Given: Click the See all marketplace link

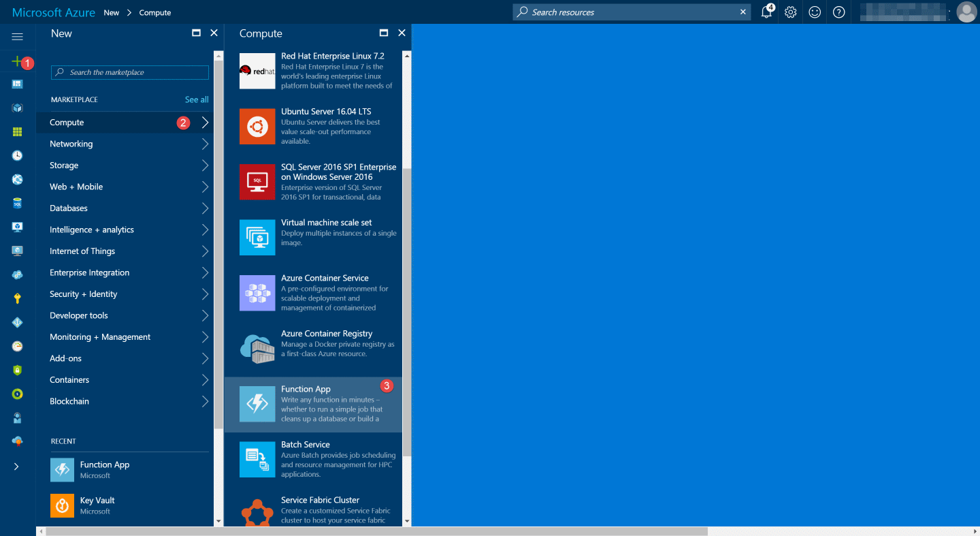Looking at the screenshot, I should click(x=197, y=99).
